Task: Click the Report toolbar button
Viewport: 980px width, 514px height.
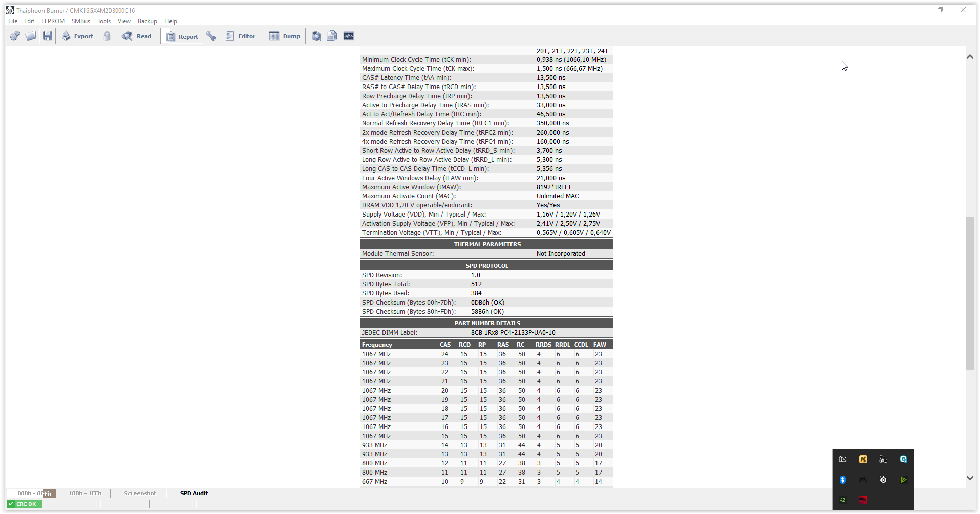Action: (x=182, y=36)
